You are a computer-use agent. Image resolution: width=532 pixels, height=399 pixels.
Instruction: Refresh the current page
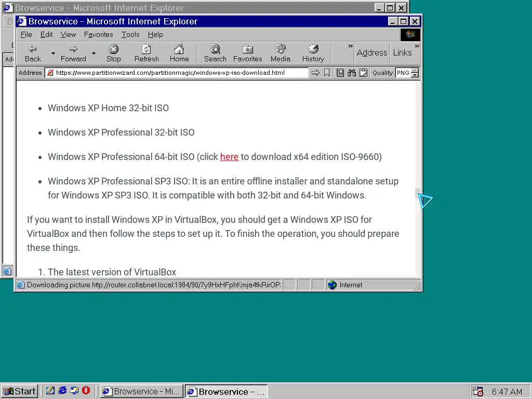(147, 54)
